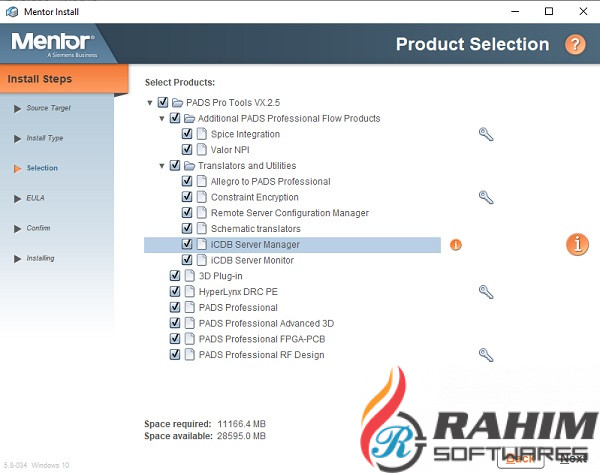Viewport: 600px width, 473px height.
Task: Click document icon next to 3D Plug-in
Action: pos(189,276)
